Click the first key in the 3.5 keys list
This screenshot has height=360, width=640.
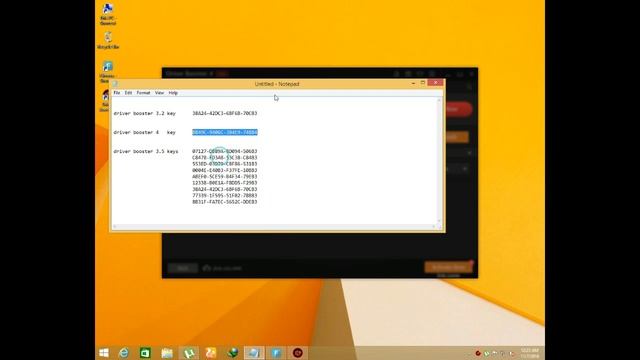coord(225,151)
